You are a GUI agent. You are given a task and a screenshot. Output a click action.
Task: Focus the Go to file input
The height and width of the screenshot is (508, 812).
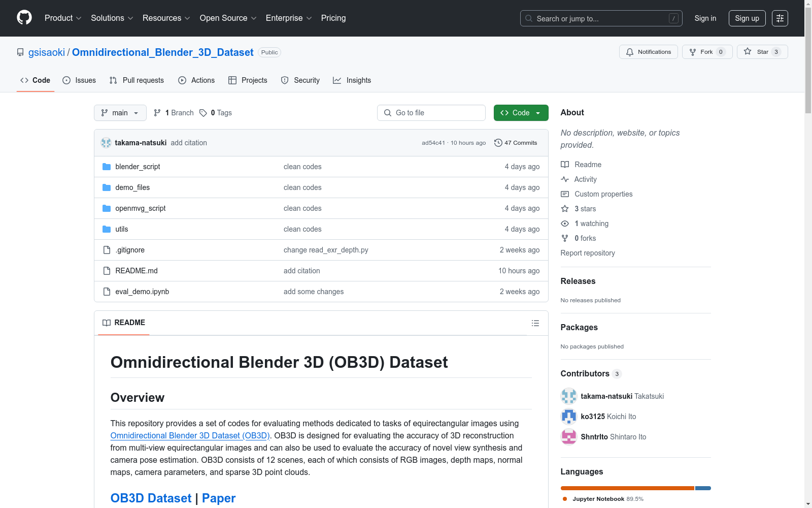click(x=431, y=113)
